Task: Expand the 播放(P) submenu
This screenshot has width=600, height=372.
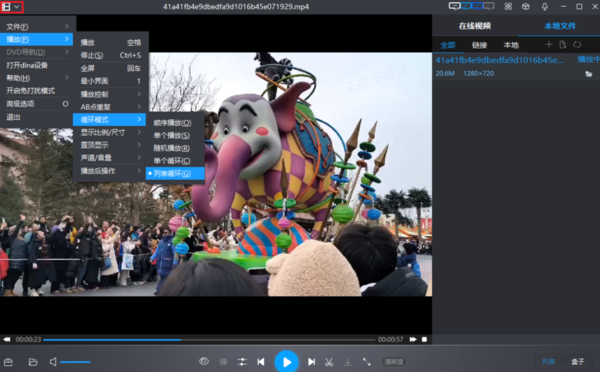Action: (37, 39)
